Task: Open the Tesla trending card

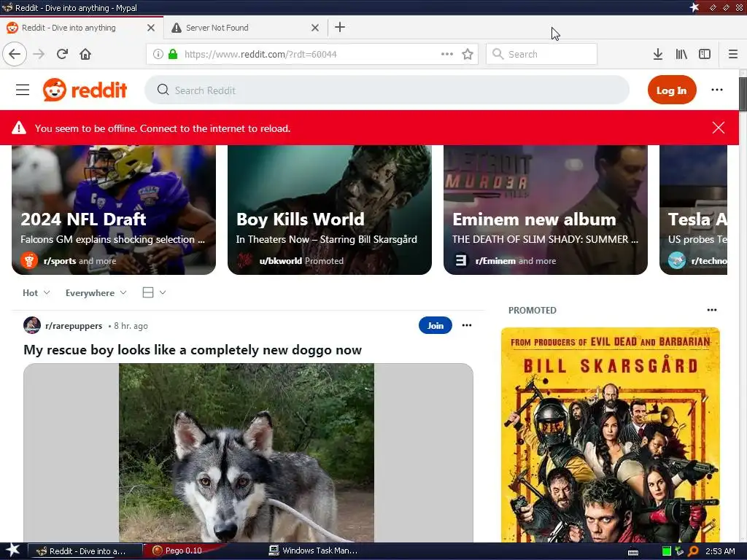Action: (693, 209)
